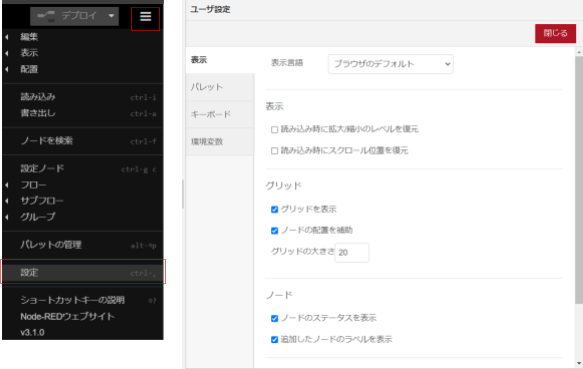Choose 書き出し from the menu
The width and height of the screenshot is (583, 369).
coord(83,113)
